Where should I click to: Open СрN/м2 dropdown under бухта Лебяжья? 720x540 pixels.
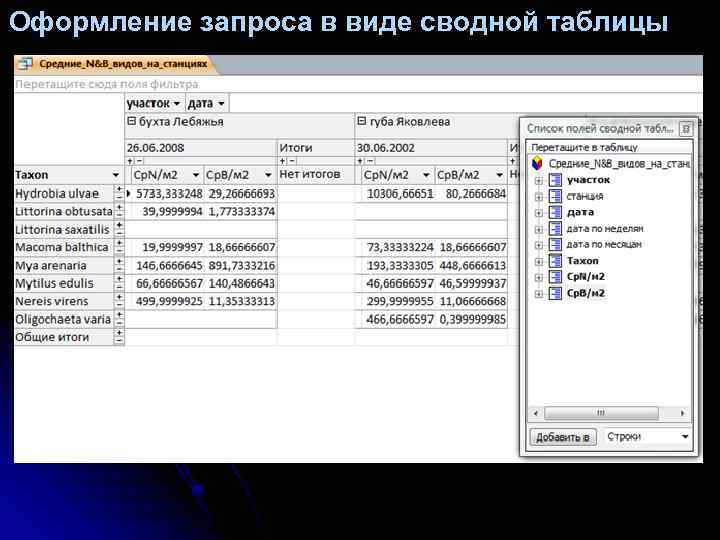196,175
